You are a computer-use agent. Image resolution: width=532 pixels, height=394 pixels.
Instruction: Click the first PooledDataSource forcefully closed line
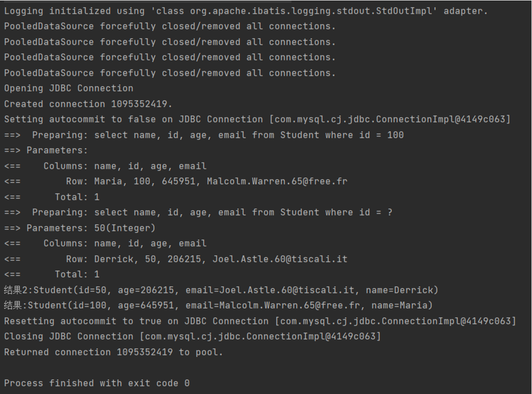[170, 26]
